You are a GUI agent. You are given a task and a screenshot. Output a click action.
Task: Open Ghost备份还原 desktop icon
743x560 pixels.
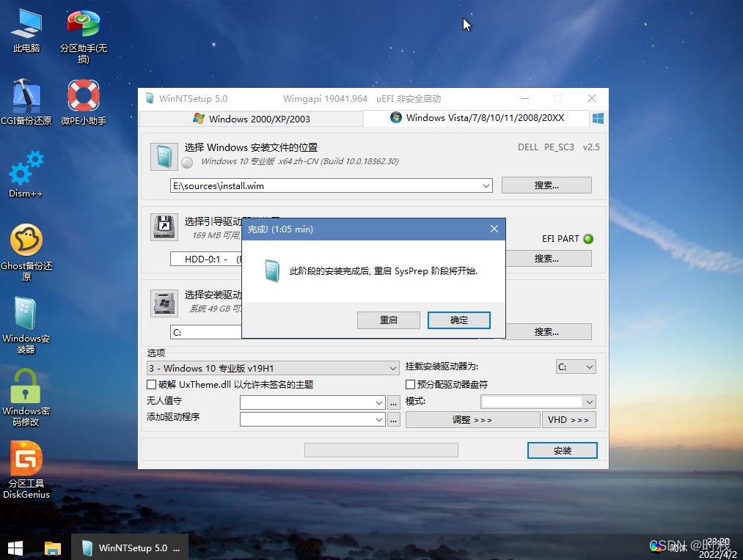coord(26,252)
